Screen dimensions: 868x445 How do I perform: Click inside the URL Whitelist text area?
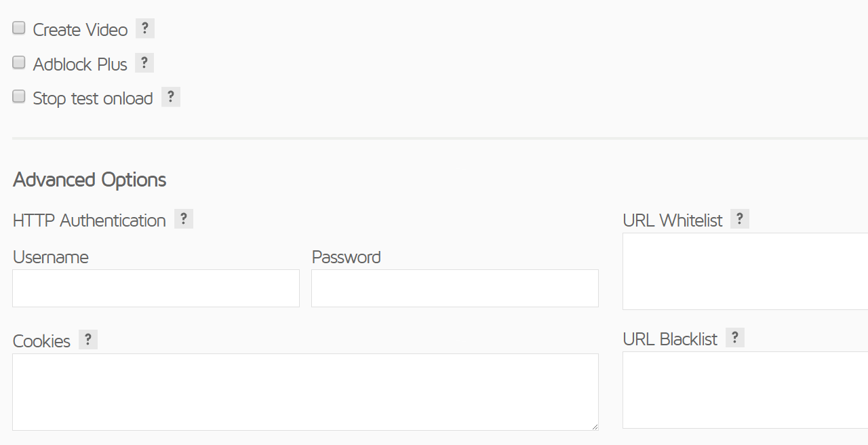[745, 271]
